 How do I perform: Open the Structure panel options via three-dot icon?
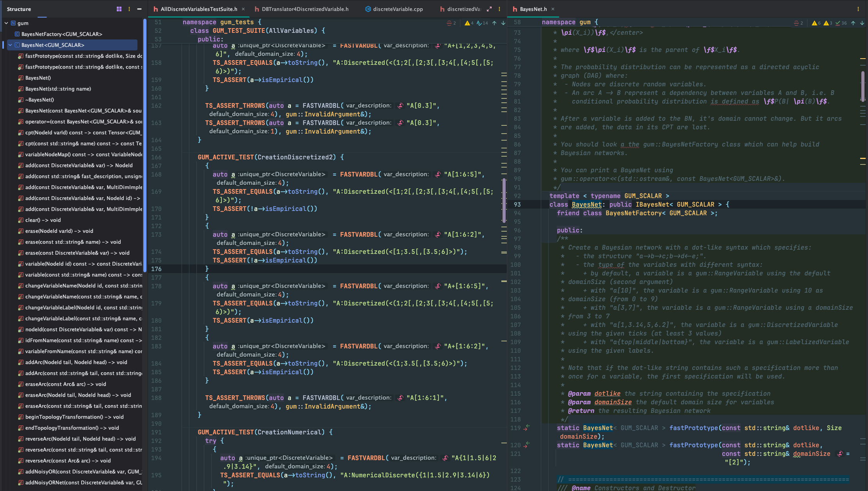(129, 9)
